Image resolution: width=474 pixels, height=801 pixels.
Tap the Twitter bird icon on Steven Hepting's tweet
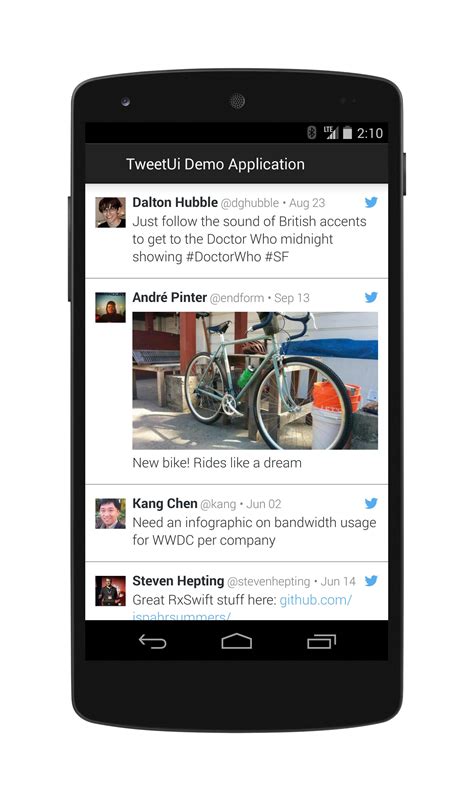point(371,581)
